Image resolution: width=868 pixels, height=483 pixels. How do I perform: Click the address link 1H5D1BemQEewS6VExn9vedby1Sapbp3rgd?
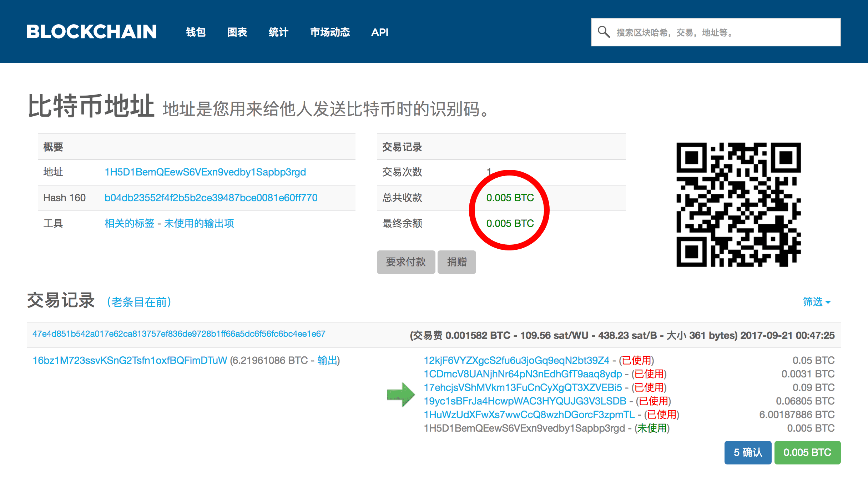coord(205,173)
